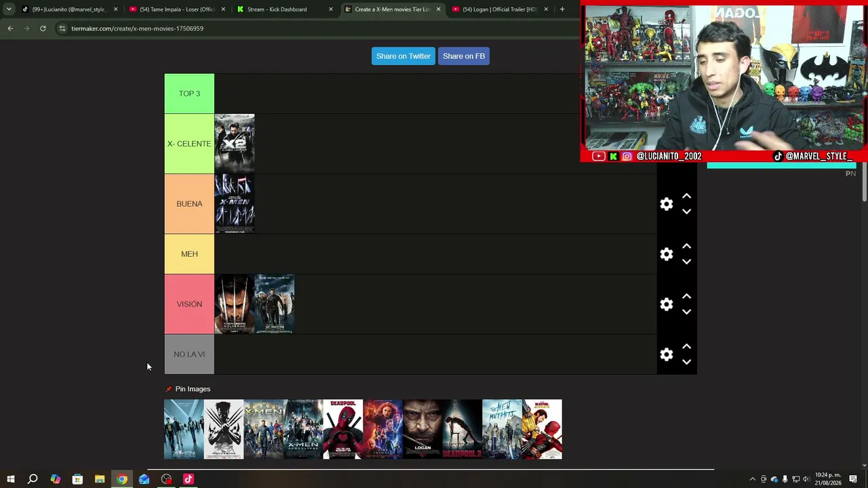Click the X2 poster in X- CELENTE tier
Viewport: 868px width, 488px height.
(x=235, y=144)
